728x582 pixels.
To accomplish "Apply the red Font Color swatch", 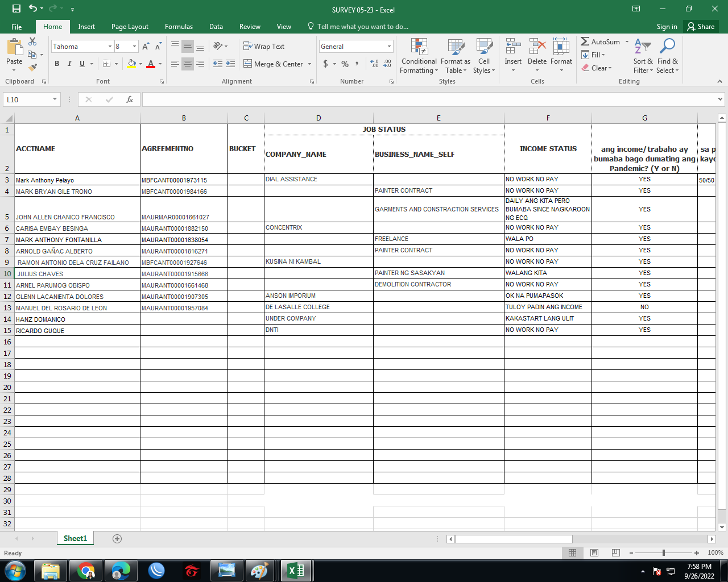I will (151, 64).
